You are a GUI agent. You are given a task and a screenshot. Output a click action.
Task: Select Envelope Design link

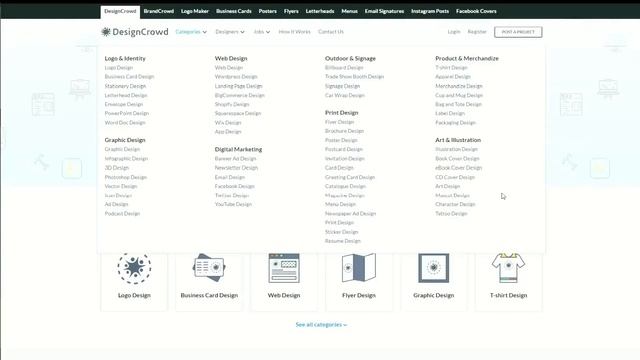point(124,104)
